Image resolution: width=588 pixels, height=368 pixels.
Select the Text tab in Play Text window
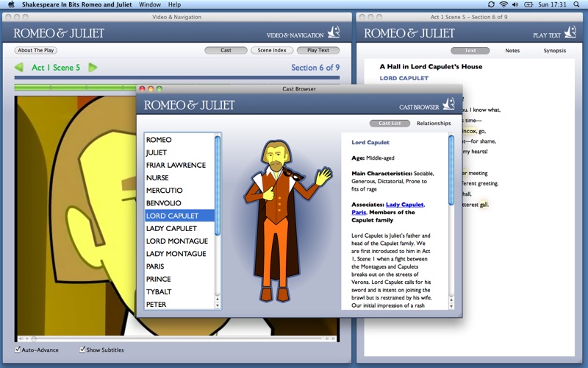pyautogui.click(x=470, y=51)
